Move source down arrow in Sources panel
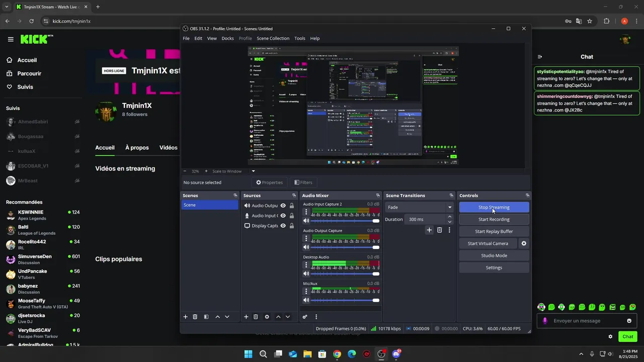Image resolution: width=644 pixels, height=362 pixels. (288, 317)
